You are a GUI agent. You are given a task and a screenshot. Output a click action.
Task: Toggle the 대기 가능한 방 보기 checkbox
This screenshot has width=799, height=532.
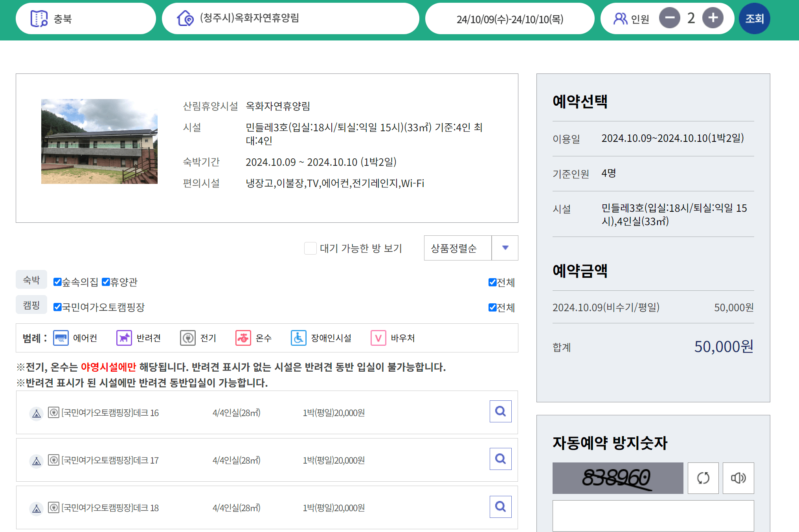pos(310,248)
